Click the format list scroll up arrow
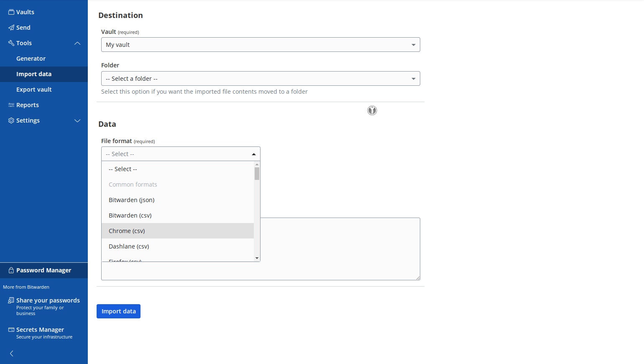The height and width of the screenshot is (364, 644). tap(257, 164)
